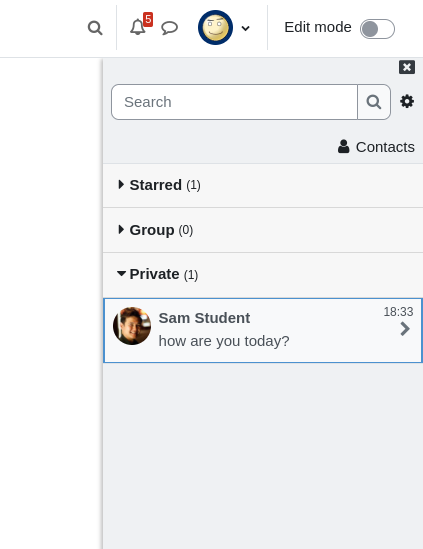Open the user menu dropdown arrow
The height and width of the screenshot is (549, 423).
tap(245, 28)
